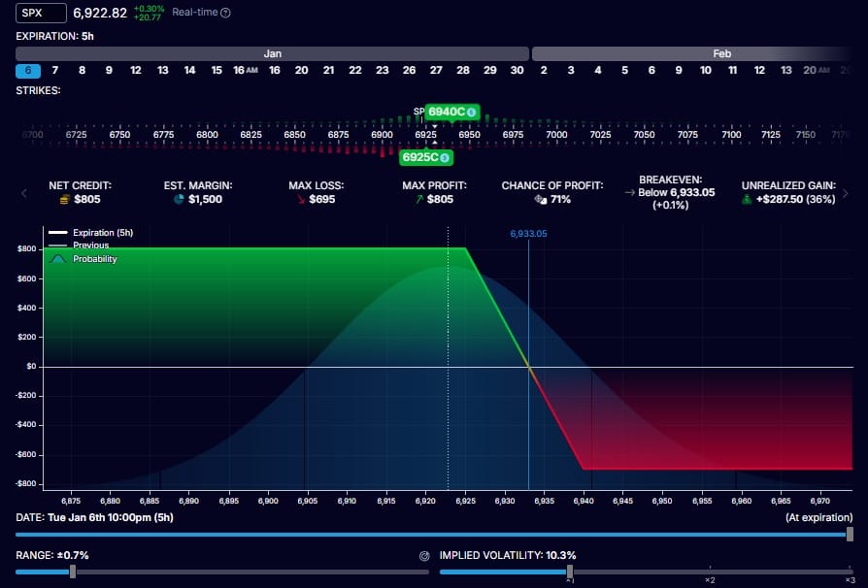
Task: Open the 6925C strike option badge
Action: point(425,157)
